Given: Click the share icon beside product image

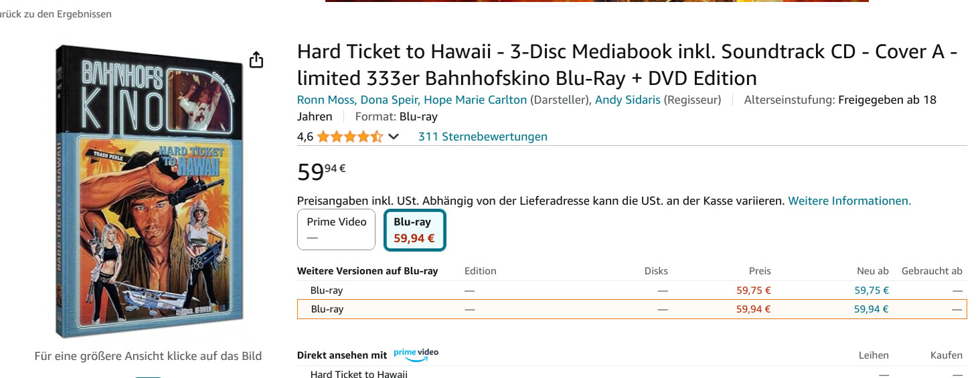Looking at the screenshot, I should pos(256,60).
